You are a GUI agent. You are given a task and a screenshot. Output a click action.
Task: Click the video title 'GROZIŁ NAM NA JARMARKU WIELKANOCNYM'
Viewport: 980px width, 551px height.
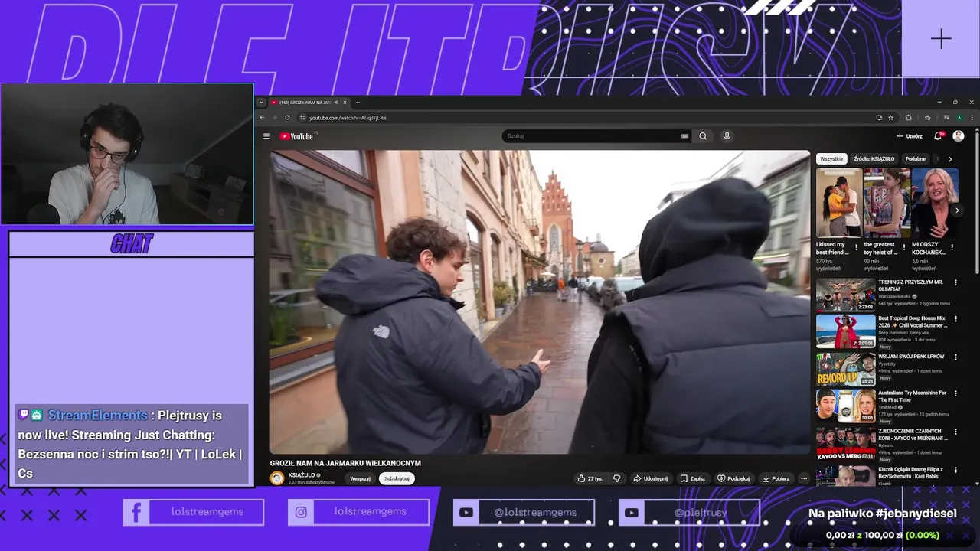point(345,463)
